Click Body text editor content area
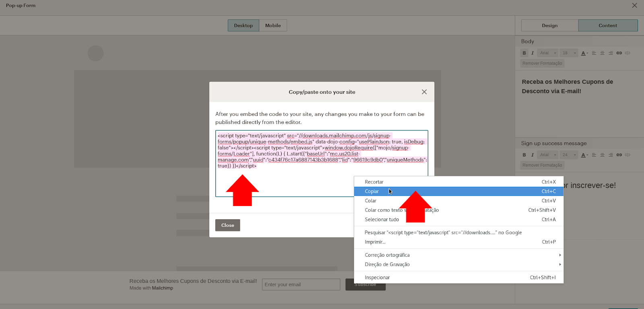Screen dimensions: 644x309 click(580, 104)
